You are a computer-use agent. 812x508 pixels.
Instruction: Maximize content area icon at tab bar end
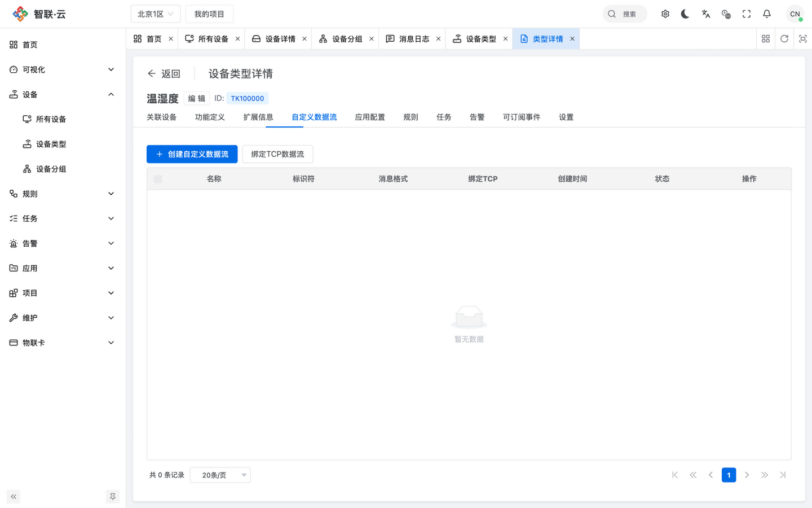(803, 39)
